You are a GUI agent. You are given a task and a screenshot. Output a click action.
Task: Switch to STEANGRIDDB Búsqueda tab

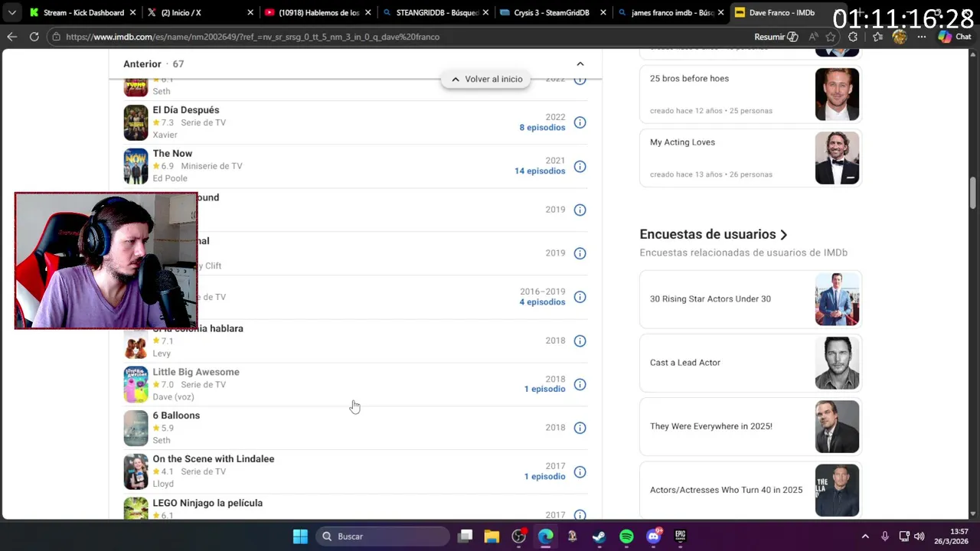click(436, 12)
